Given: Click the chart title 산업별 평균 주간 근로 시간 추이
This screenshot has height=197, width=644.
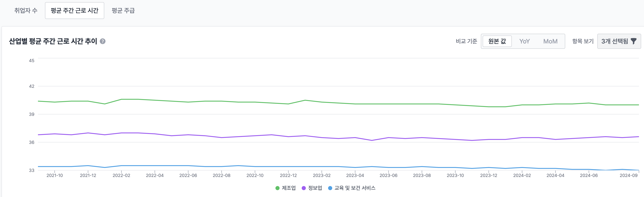Looking at the screenshot, I should (53, 41).
